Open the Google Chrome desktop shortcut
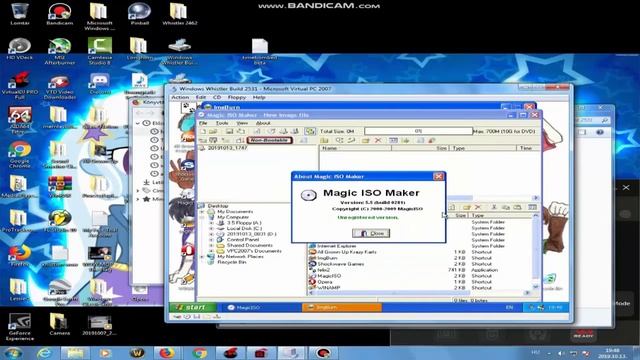The width and height of the screenshot is (640, 360). (20, 155)
